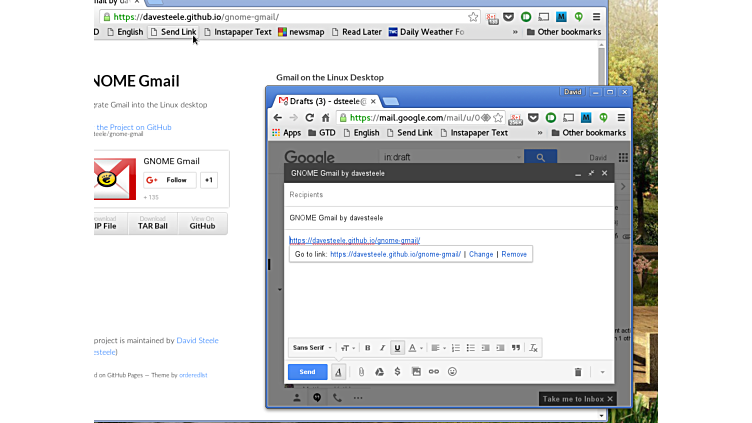This screenshot has width=752, height=423.
Task: Insert an emoticon with the smiley icon
Action: coord(452,371)
